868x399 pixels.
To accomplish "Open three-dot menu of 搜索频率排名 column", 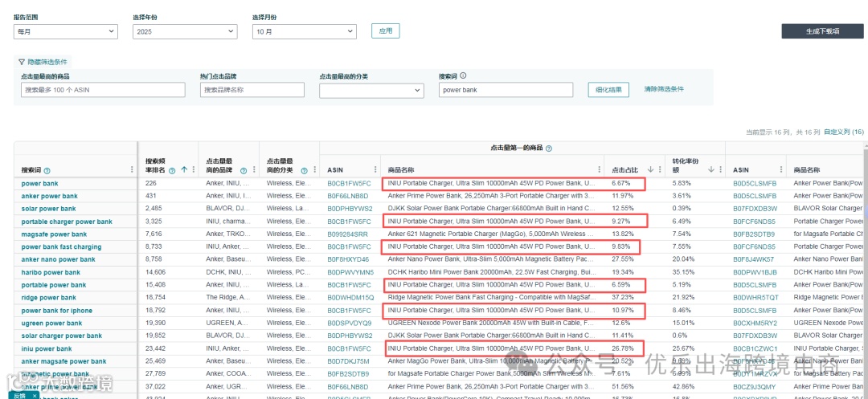I will 193,169.
